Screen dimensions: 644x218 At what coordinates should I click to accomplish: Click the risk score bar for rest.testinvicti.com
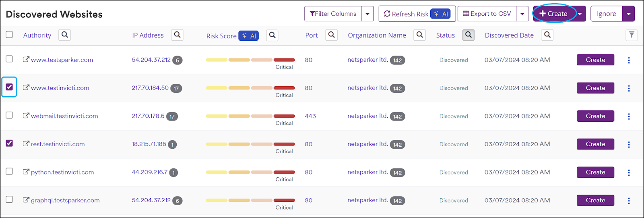click(250, 144)
